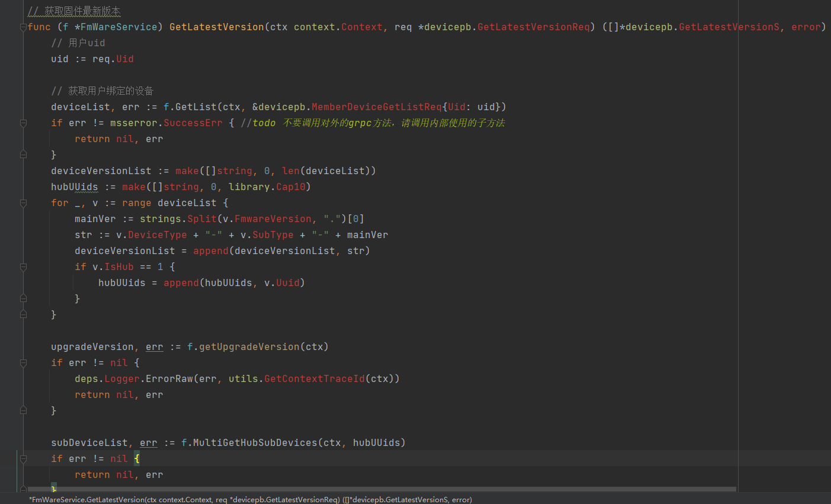Click 'ErrorRaw' method call
The width and height of the screenshot is (831, 504).
(x=169, y=379)
